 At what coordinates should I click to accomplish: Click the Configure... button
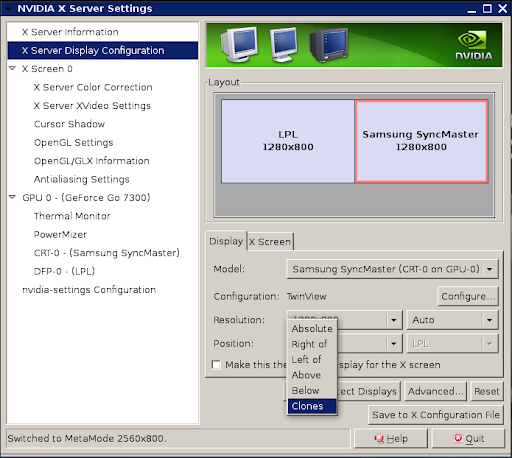[468, 296]
